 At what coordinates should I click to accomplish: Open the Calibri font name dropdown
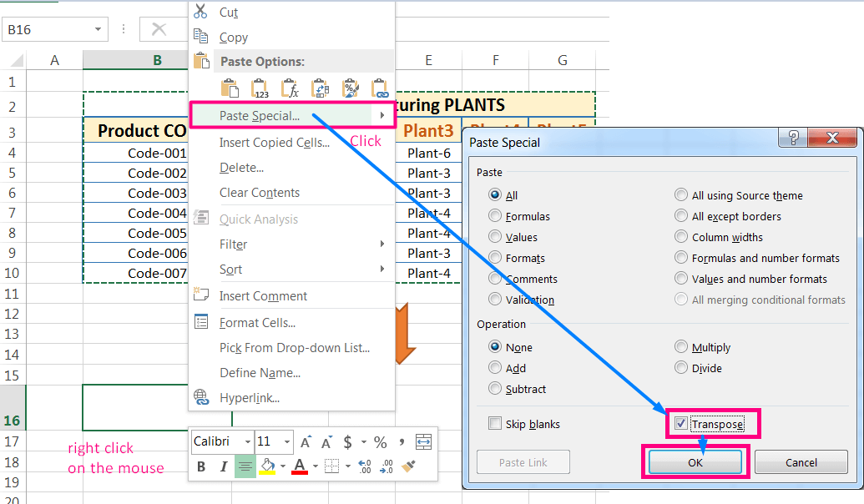tap(247, 442)
